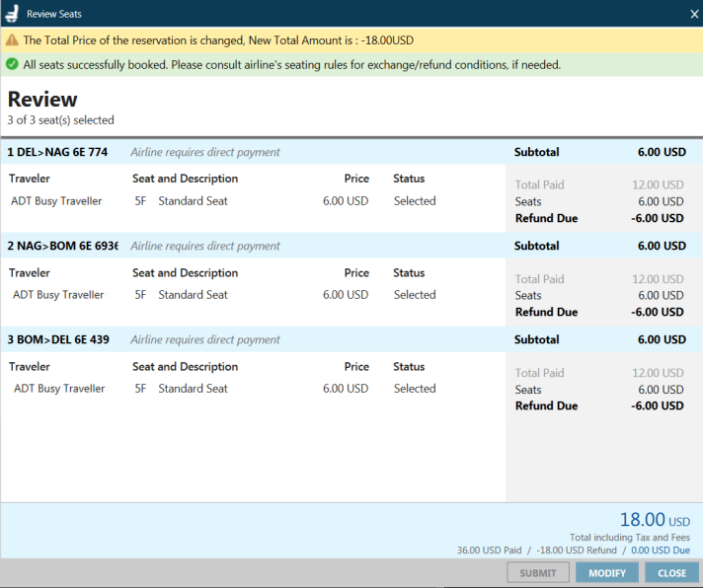703x588 pixels.
Task: Click the Refund Due amount for DEL>NAG
Action: pos(659,218)
